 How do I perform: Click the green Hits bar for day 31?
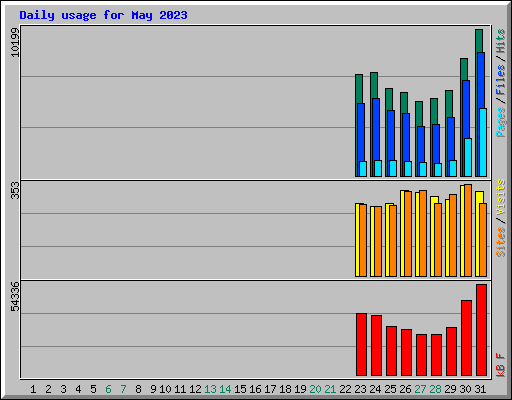point(479,41)
